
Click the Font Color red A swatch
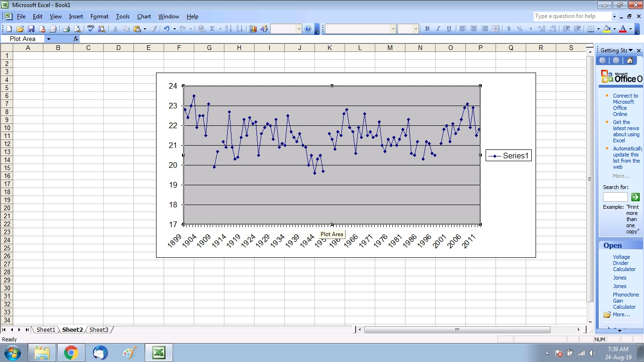623,29
